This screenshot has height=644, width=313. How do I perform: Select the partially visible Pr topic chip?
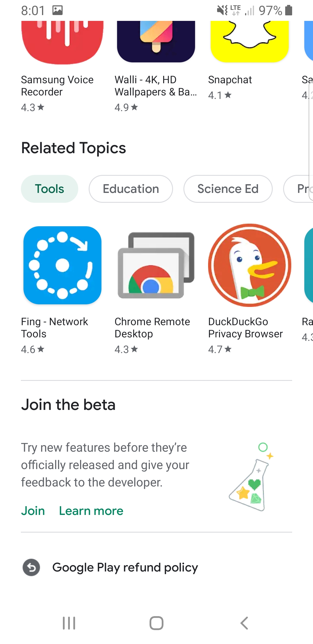(x=298, y=189)
